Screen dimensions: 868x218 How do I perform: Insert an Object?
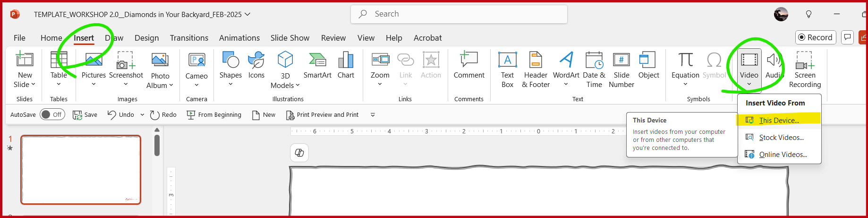click(648, 65)
